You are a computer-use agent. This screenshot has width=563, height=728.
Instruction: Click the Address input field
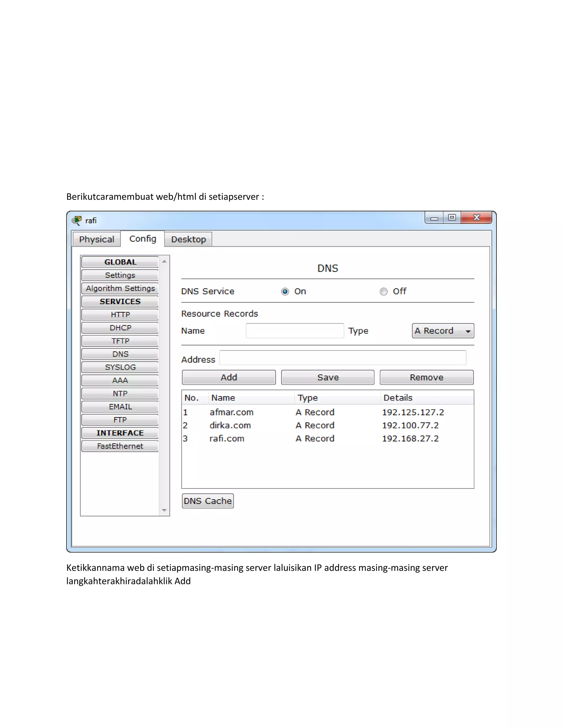[343, 358]
